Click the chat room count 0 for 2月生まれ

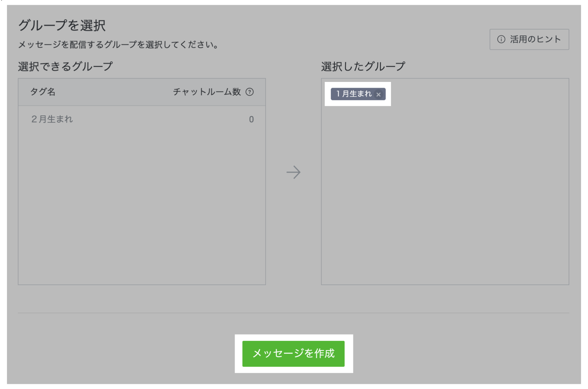pyautogui.click(x=251, y=119)
